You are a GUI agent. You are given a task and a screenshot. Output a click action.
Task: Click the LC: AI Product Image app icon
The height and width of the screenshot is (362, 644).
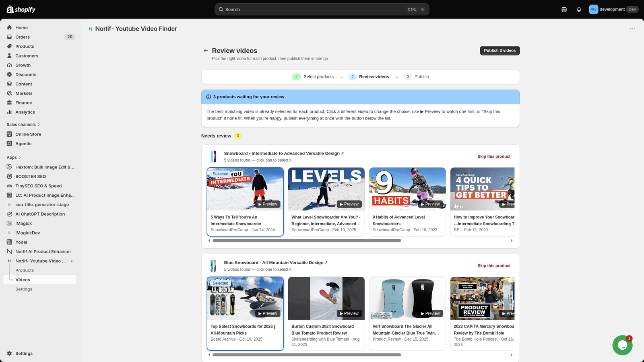click(x=10, y=195)
